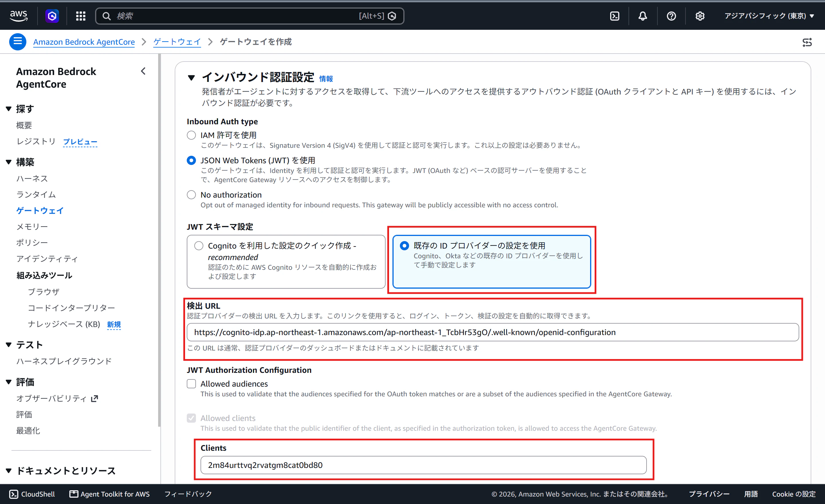Click the ゲートウェイ breadcrumb link

(x=177, y=42)
